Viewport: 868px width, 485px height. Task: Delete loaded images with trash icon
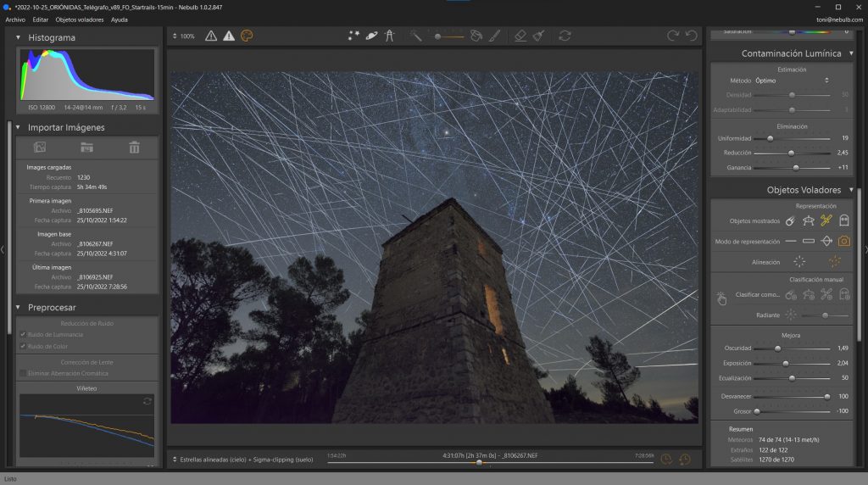[134, 148]
